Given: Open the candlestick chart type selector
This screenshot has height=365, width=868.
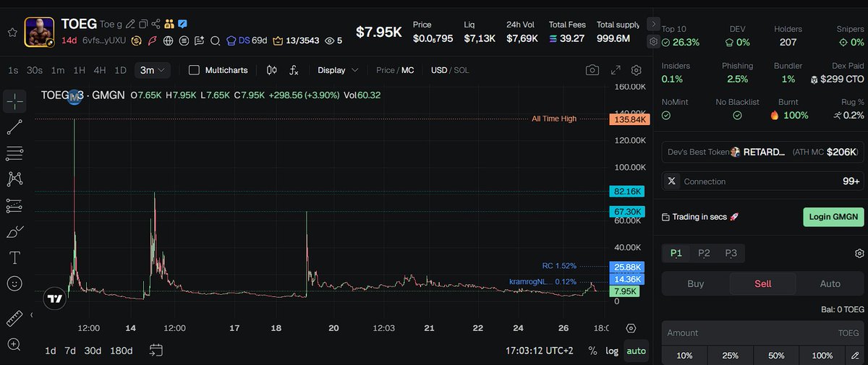Looking at the screenshot, I should point(272,70).
